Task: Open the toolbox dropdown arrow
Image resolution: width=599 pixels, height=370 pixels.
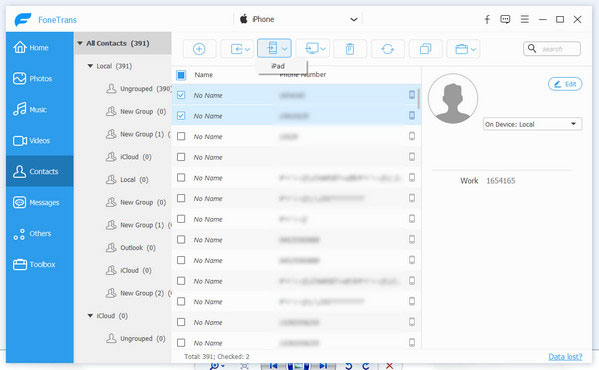Action: point(473,49)
